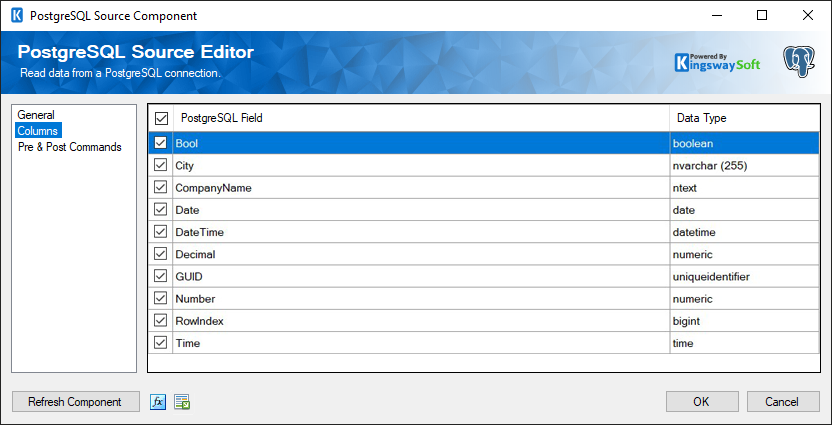Viewport: 832px width, 425px height.
Task: Toggle the select-all header checkbox
Action: point(161,118)
